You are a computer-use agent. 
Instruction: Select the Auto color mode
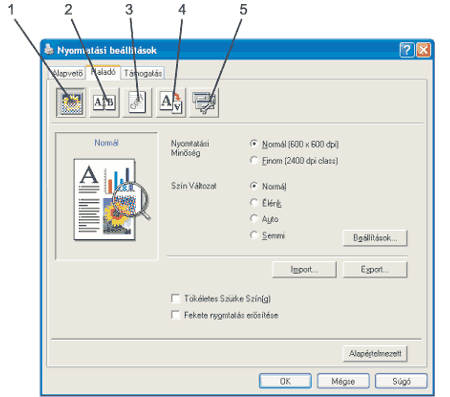point(254,219)
